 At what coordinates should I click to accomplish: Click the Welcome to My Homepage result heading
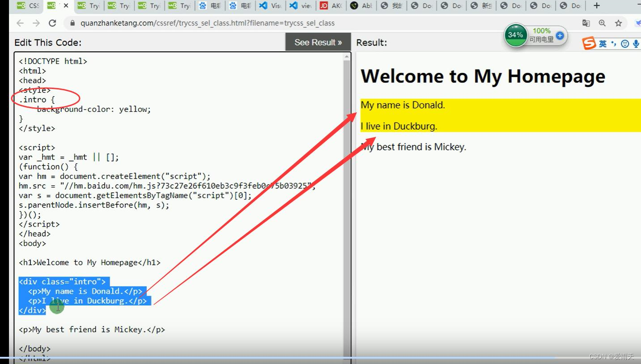click(483, 76)
